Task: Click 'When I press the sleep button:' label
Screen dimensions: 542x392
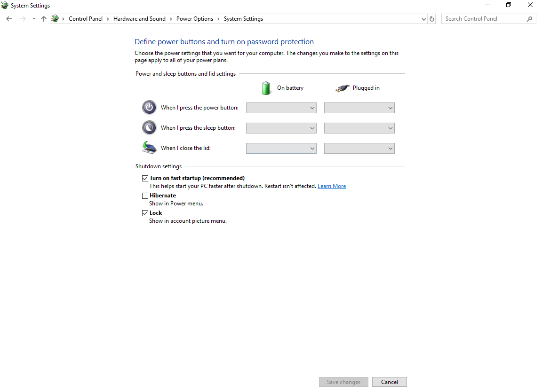Action: pyautogui.click(x=198, y=128)
